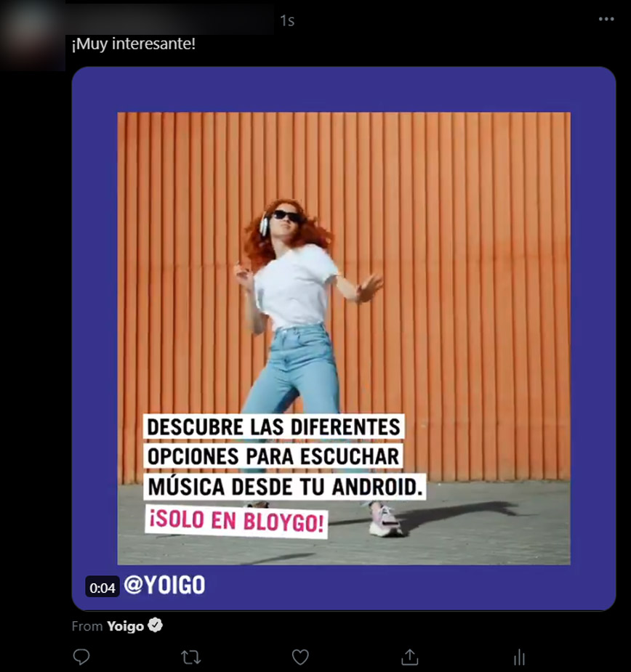Click 'DESCUBRE LAS DIFERENTES' caption line
Image resolution: width=631 pixels, height=672 pixels.
pyautogui.click(x=273, y=427)
